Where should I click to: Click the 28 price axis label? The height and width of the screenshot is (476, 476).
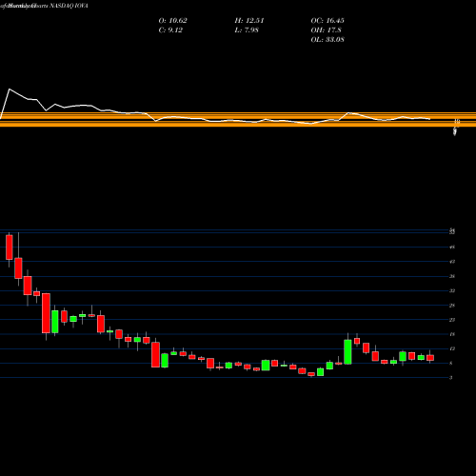point(452,306)
